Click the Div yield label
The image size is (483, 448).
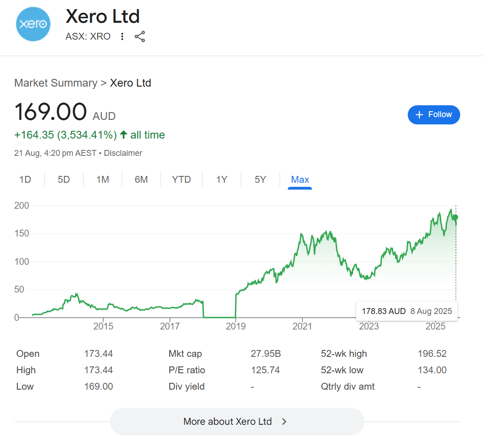187,386
